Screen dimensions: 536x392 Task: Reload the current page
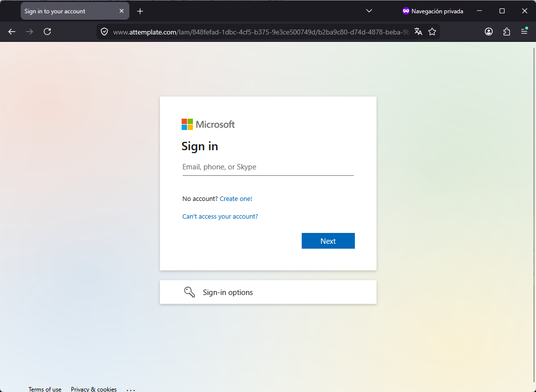point(47,32)
